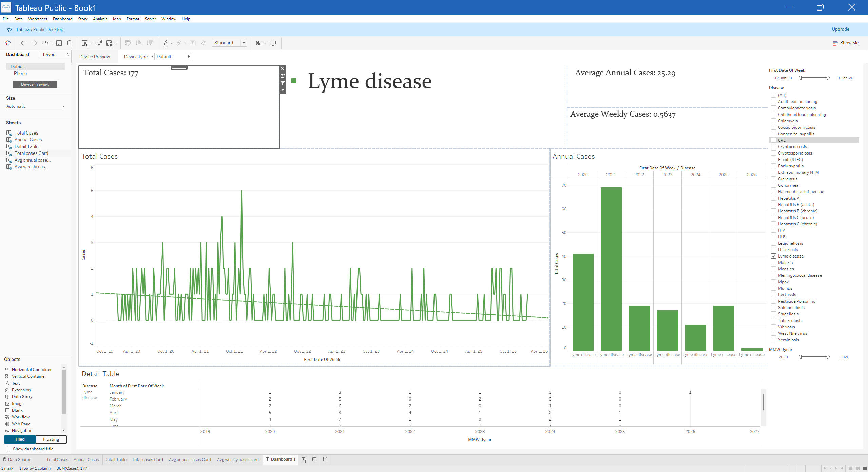868x472 pixels.
Task: Click the MMW Ryear slider right handle
Action: point(828,357)
